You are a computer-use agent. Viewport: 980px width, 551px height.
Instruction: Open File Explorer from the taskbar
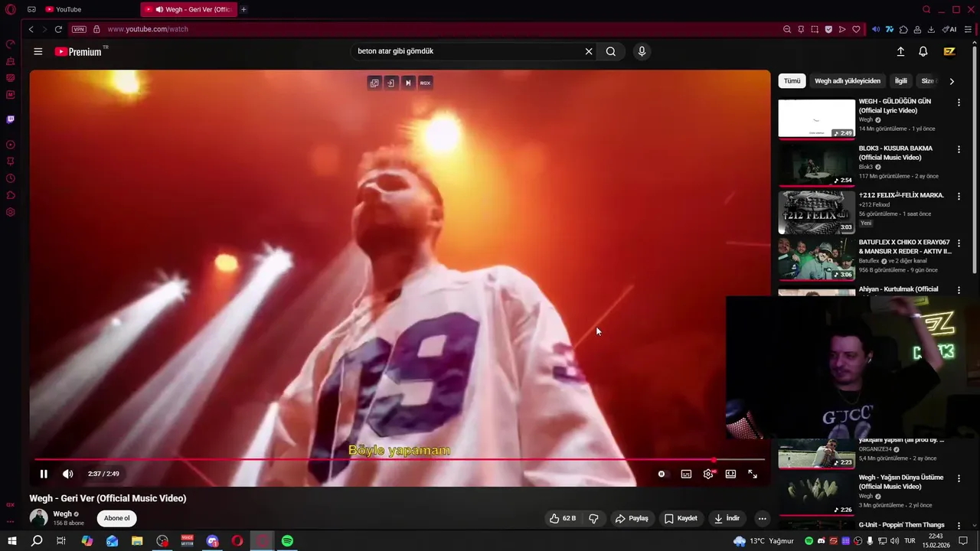coord(137,541)
